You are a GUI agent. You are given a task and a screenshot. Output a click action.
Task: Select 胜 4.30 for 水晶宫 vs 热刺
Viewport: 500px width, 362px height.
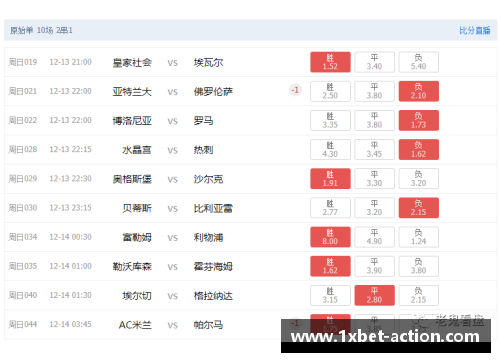click(330, 150)
